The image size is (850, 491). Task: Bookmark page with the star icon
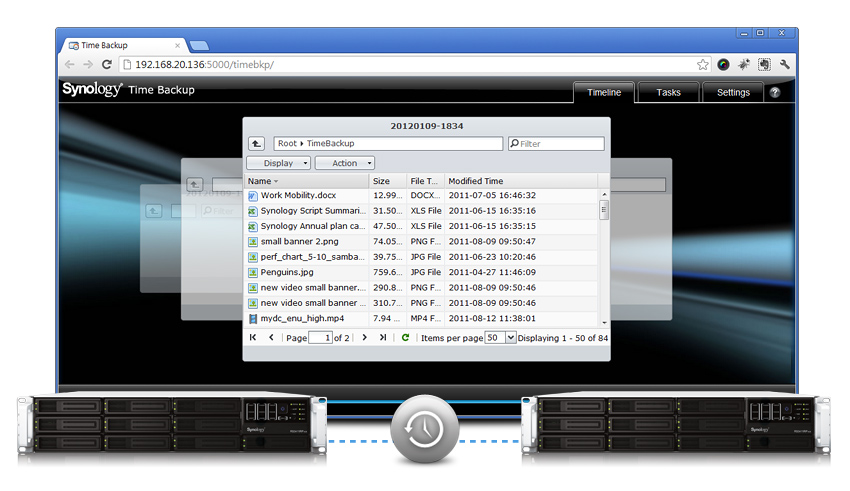pyautogui.click(x=704, y=64)
